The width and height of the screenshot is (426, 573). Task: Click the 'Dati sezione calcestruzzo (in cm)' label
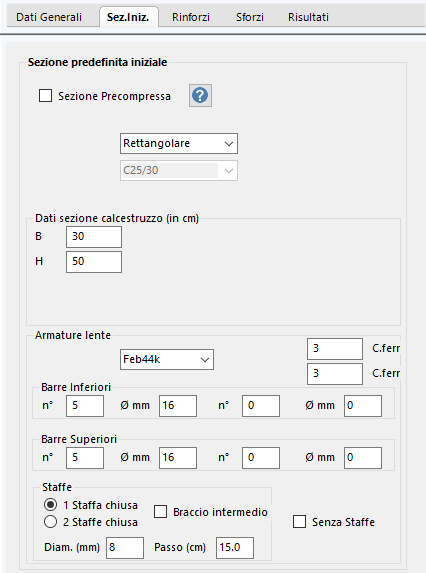(117, 218)
